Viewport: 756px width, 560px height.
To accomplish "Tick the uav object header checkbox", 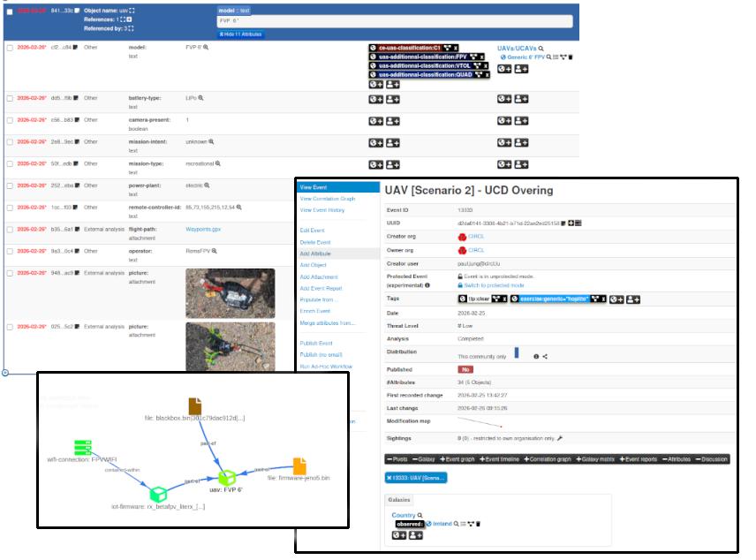I will coord(9,11).
